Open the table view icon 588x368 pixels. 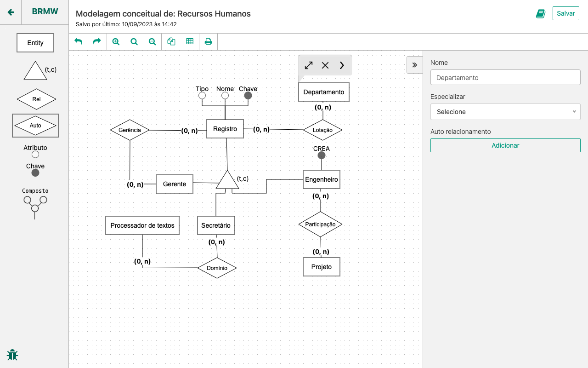[190, 41]
